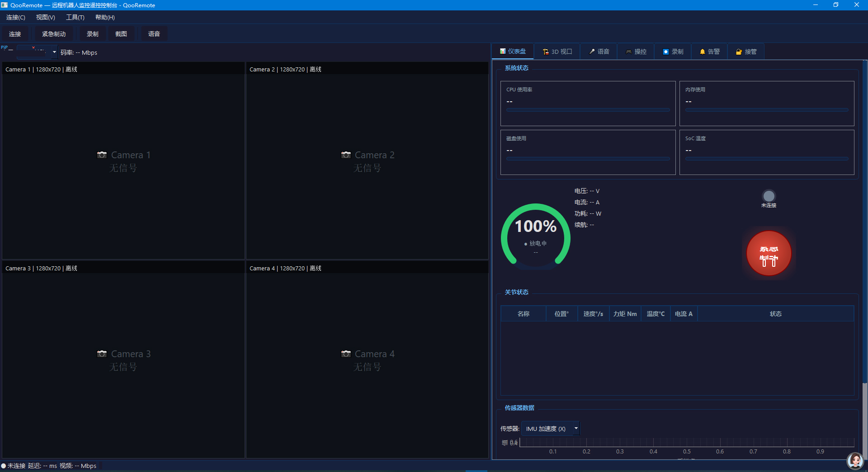
Task: Open the 视图(V) menu
Action: pos(46,17)
